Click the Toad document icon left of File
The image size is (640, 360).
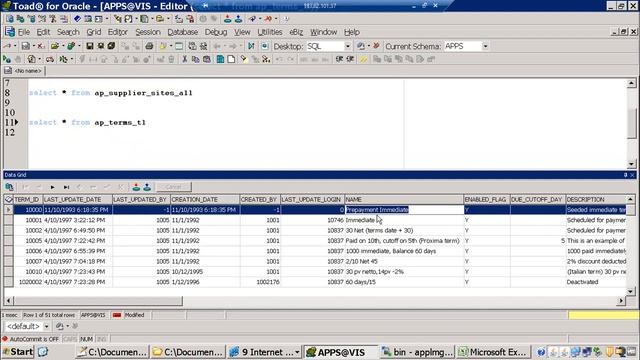click(10, 32)
